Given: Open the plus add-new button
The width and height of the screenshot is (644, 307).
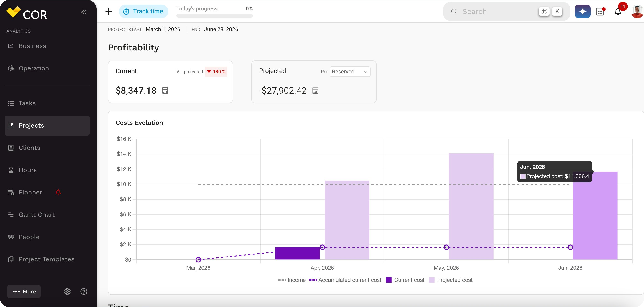Looking at the screenshot, I should 109,12.
